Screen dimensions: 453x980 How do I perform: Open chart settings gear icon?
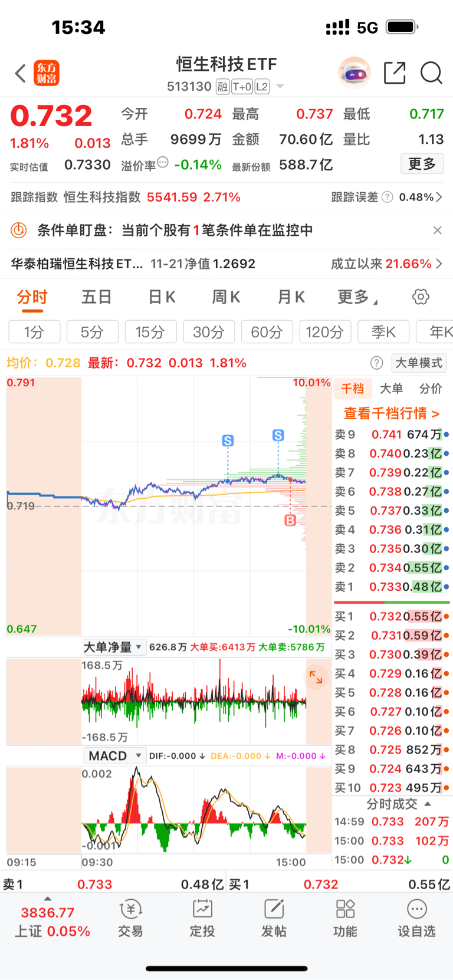tap(421, 297)
